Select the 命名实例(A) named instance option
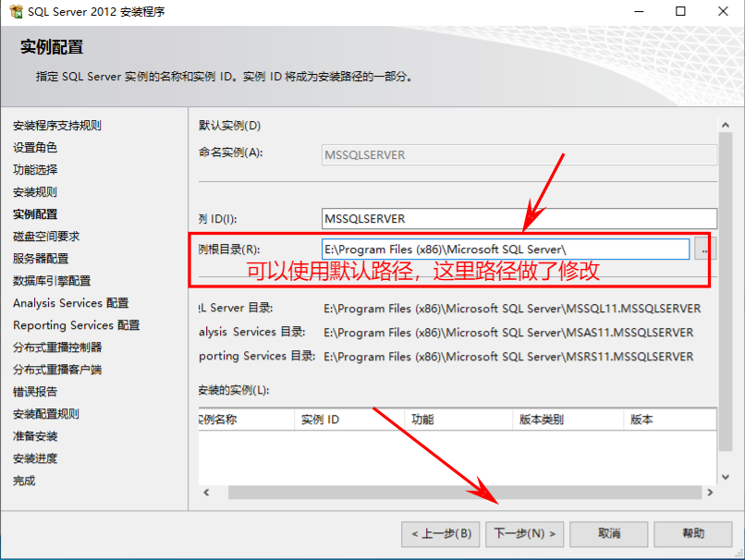Viewport: 745px width, 560px height. (230, 152)
